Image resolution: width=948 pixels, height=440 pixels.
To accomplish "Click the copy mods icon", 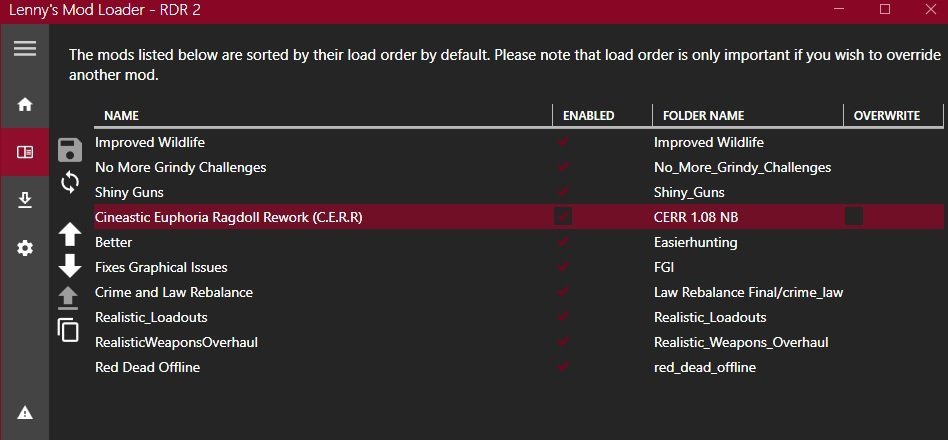I will (x=69, y=329).
